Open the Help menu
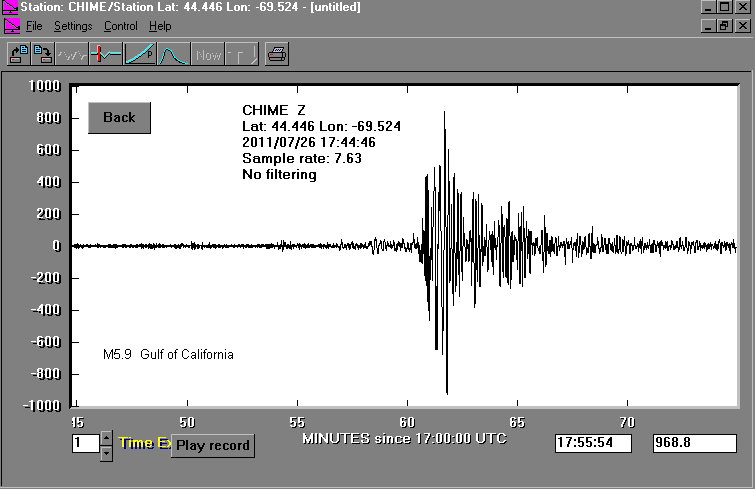Image resolution: width=755 pixels, height=489 pixels. pos(160,26)
